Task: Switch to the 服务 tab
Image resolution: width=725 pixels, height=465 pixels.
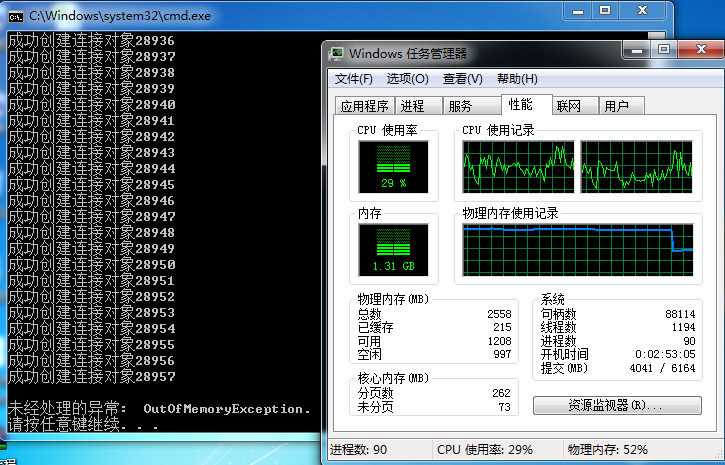Action: pyautogui.click(x=472, y=106)
